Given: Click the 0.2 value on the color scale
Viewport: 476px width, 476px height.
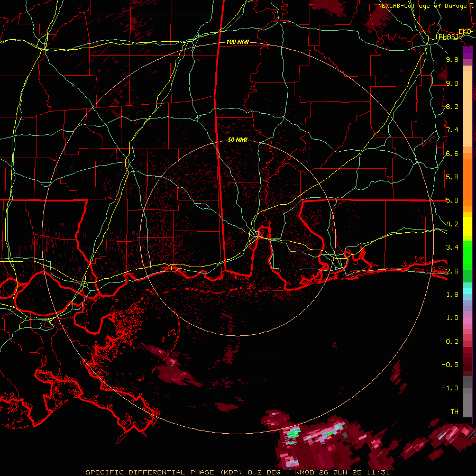Looking at the screenshot, I should pyautogui.click(x=452, y=342).
